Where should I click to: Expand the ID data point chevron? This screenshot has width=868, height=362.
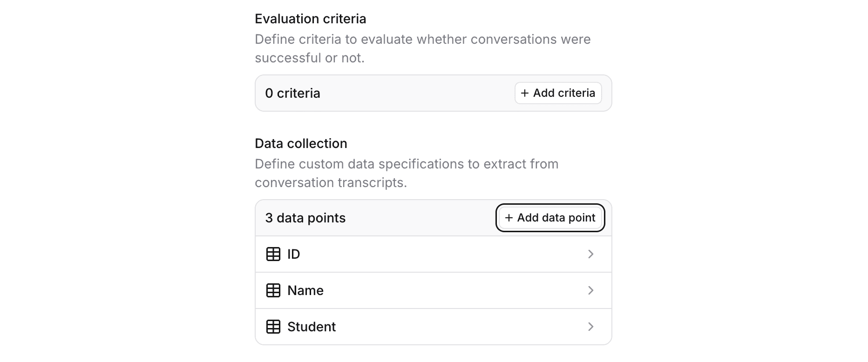[590, 254]
